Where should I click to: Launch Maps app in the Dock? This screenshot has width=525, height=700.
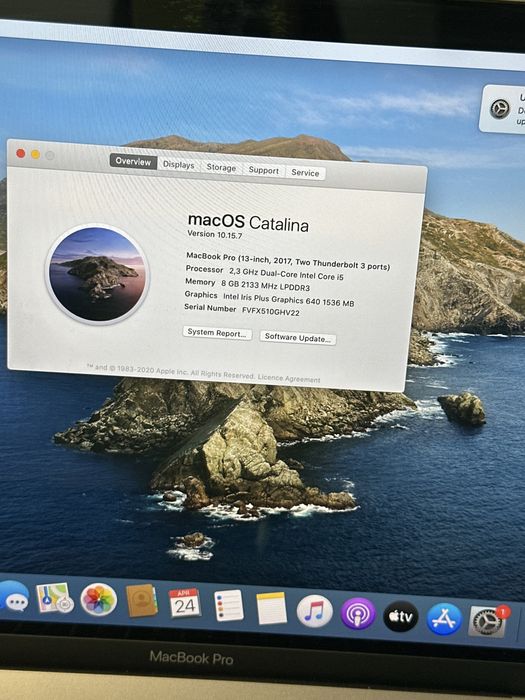coord(54,598)
